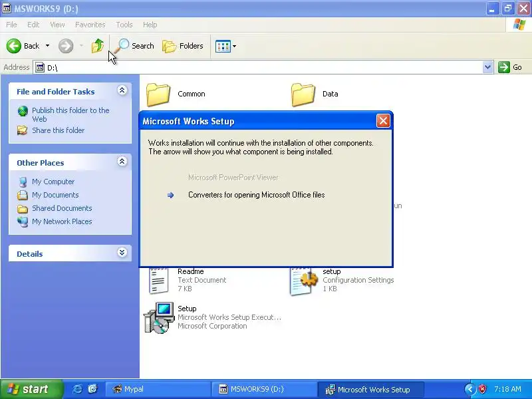Open the View menu

[x=57, y=25]
